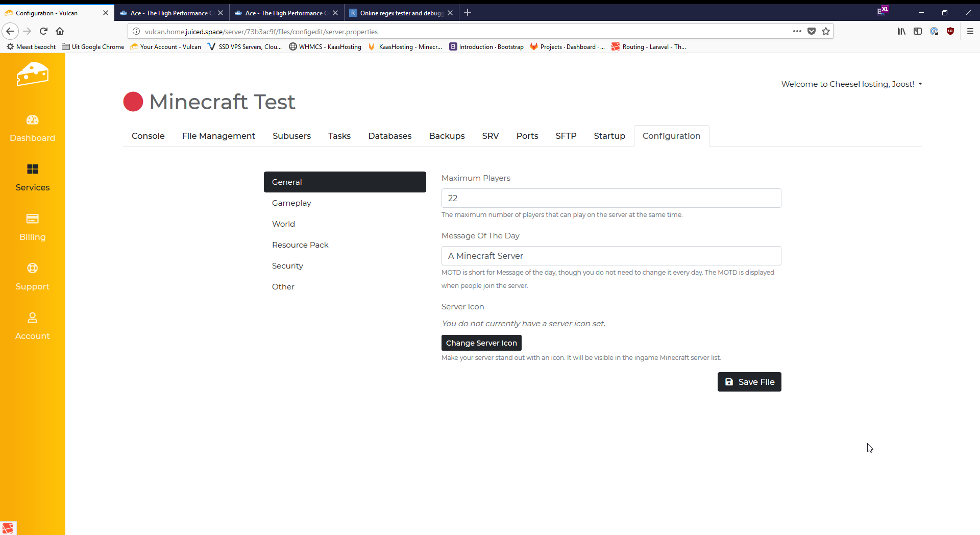Open the Firefox hamburger menu
Image resolution: width=980 pixels, height=535 pixels.
pyautogui.click(x=970, y=32)
